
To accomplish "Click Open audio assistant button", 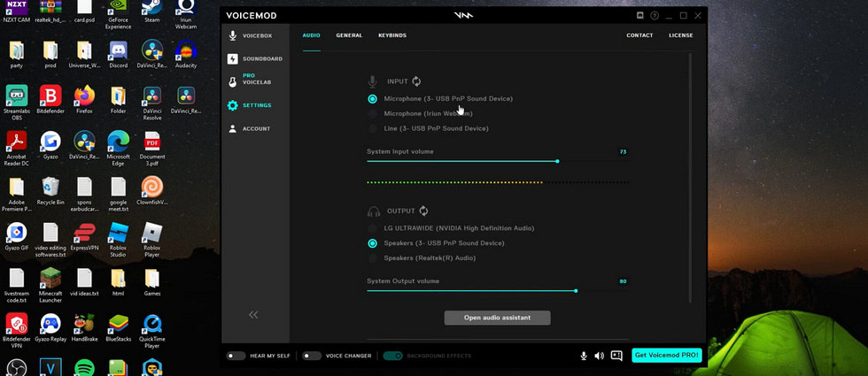I will (x=497, y=318).
